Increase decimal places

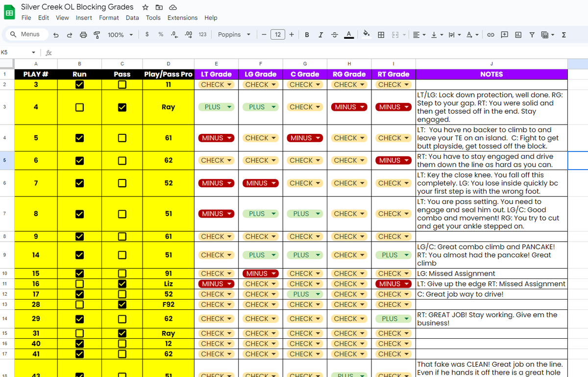(x=188, y=35)
